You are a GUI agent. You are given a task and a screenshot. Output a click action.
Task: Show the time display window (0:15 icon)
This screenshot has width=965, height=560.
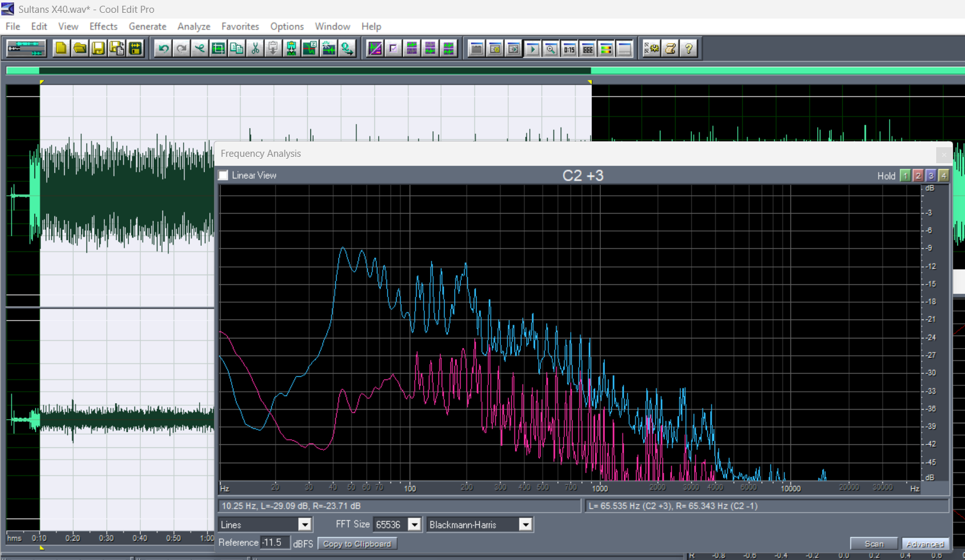pos(569,49)
